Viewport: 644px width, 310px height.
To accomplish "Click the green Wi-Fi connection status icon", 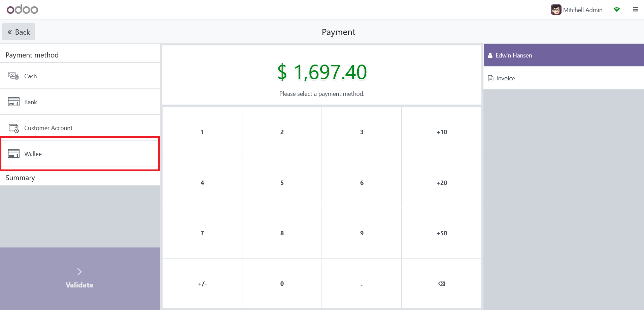I will tap(617, 10).
